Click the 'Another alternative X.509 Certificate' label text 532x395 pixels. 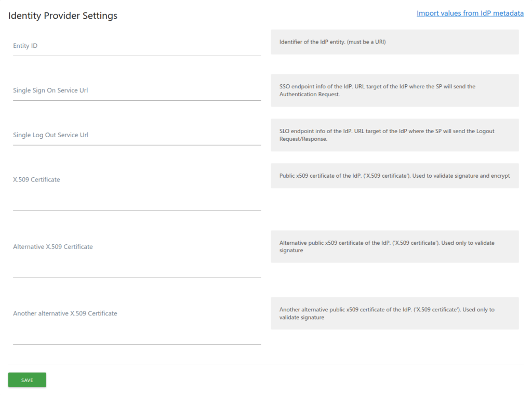(65, 313)
